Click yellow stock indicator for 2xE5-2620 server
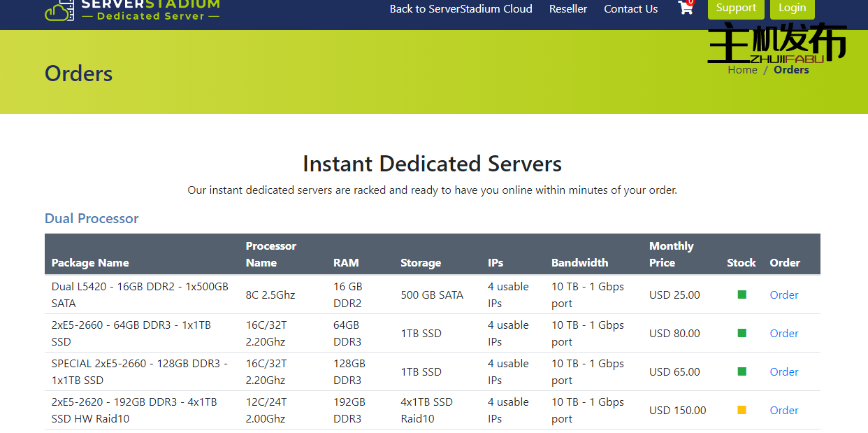Screen dimensions: 868x433 [x=742, y=410]
